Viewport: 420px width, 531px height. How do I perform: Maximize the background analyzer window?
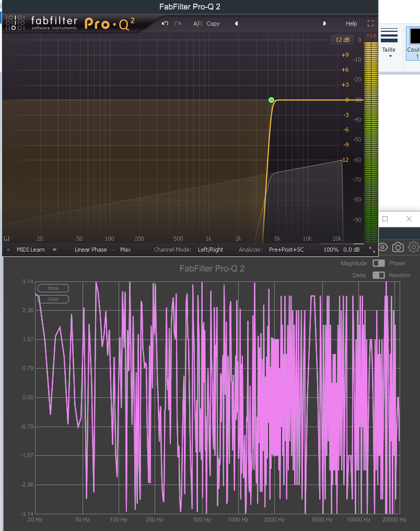coord(385,219)
